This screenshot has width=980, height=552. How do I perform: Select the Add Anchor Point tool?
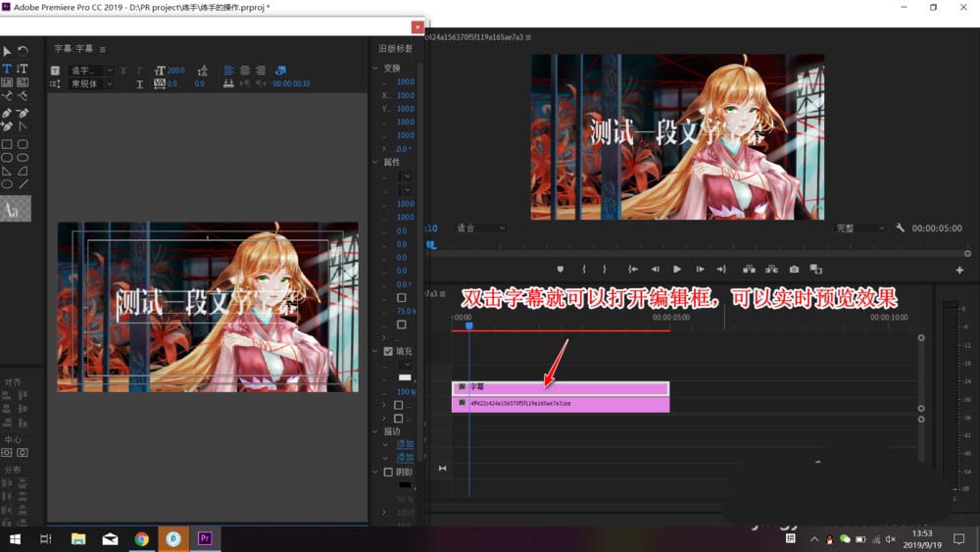(7, 126)
